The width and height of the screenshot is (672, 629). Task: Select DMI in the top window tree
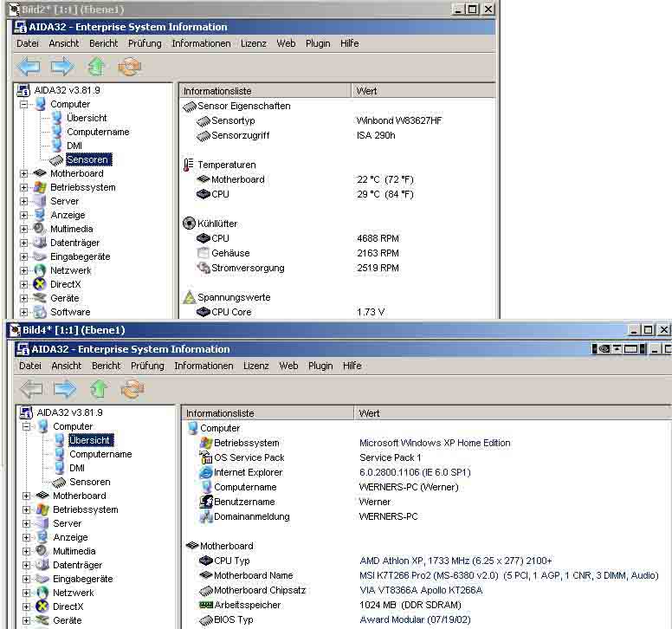coord(74,146)
